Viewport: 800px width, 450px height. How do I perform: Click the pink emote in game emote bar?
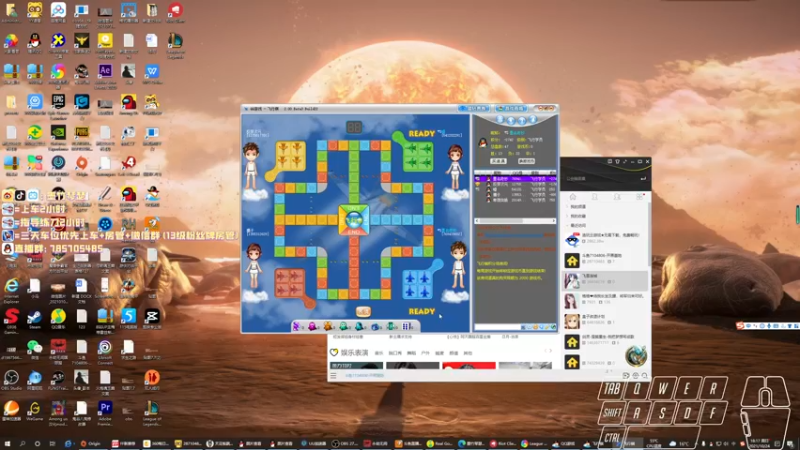313,326
